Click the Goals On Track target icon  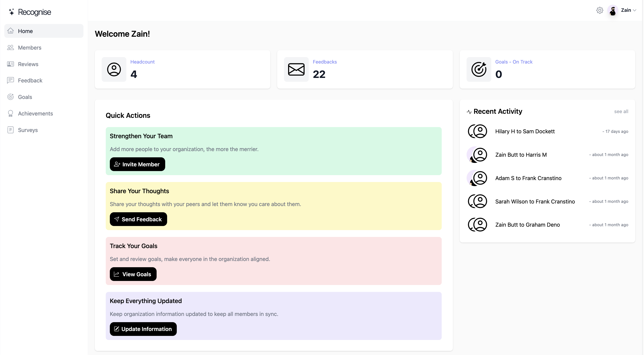click(479, 69)
